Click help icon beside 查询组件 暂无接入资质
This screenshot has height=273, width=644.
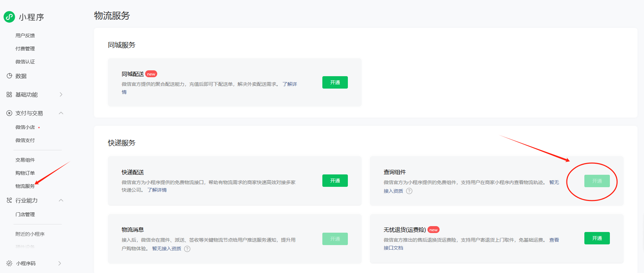(409, 191)
